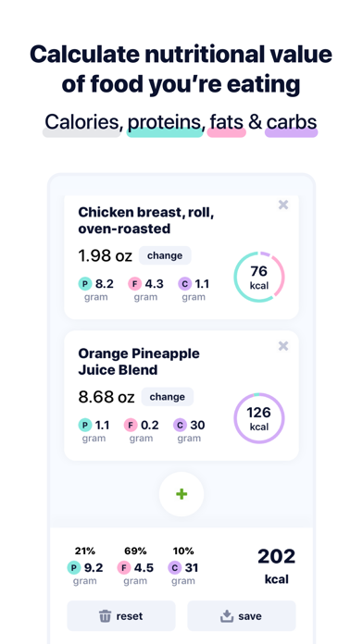Change the 1.98 oz chicken amount
This screenshot has height=644, width=363.
coord(165,255)
